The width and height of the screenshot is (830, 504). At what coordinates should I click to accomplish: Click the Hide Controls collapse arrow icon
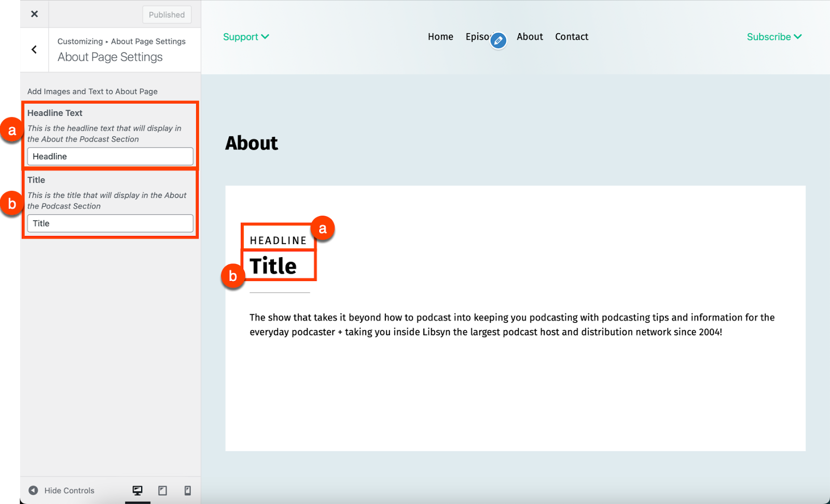pyautogui.click(x=33, y=491)
